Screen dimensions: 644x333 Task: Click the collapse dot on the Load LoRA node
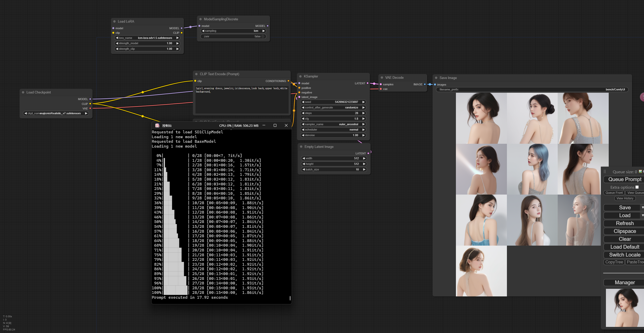(x=114, y=22)
